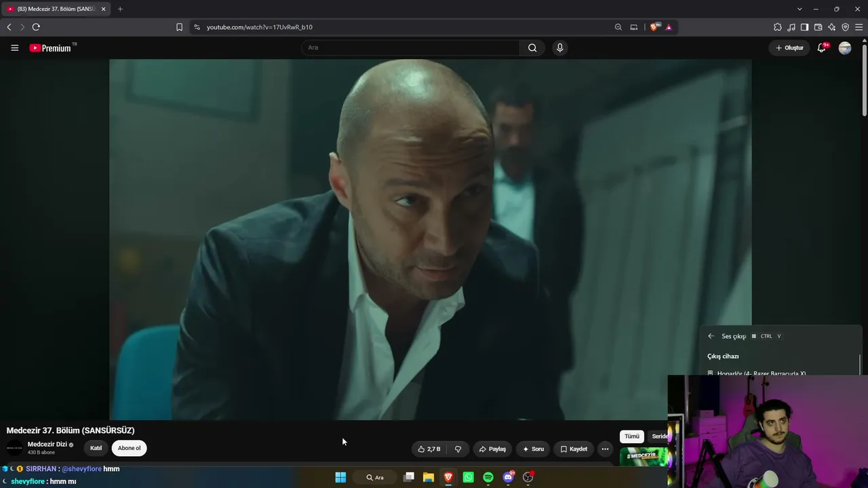
Task: Click the install/cast screen icon in address bar
Action: pos(634,27)
